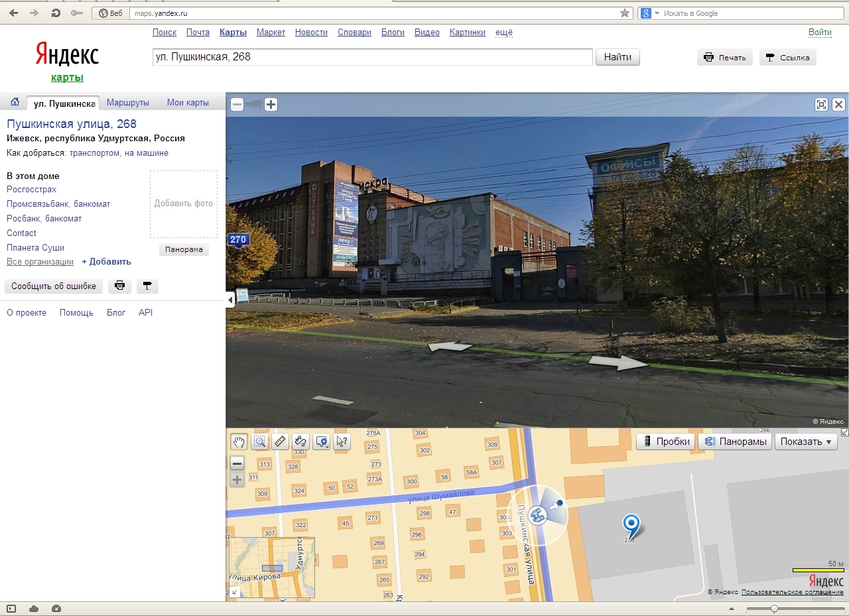Click the cloud sync icon in status bar
Screen dimensions: 849x616
tap(34, 609)
